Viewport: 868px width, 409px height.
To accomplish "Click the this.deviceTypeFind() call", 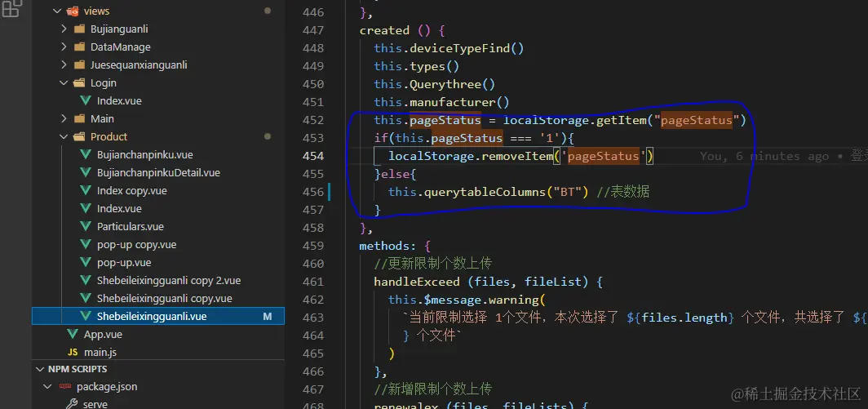I will [449, 48].
